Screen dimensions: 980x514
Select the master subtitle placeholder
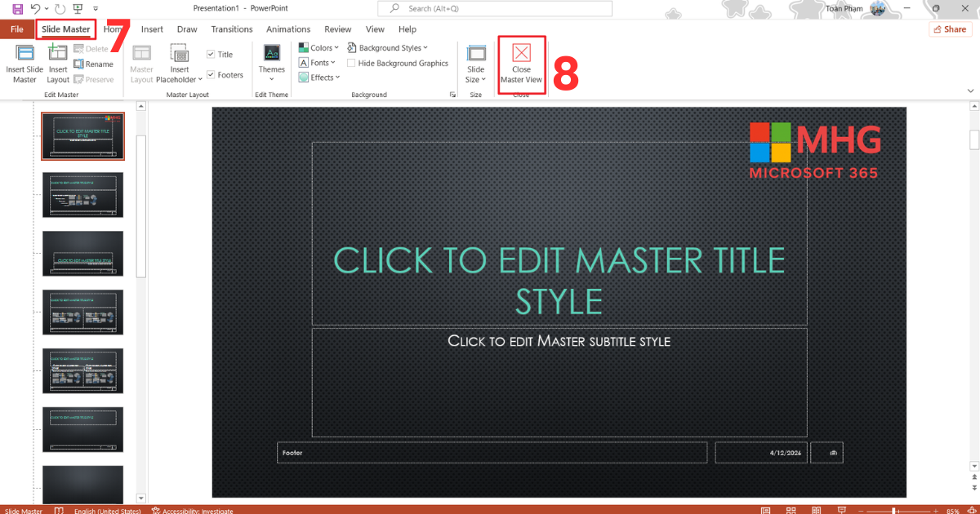coord(559,383)
